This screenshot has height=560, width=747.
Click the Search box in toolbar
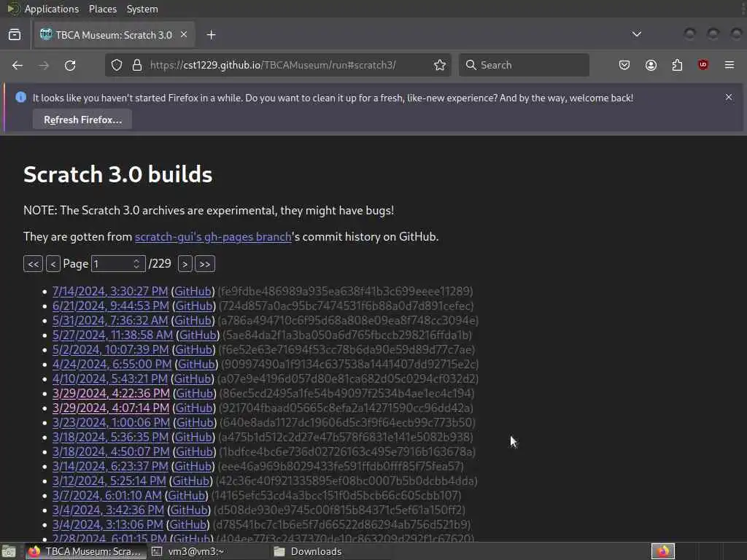tap(524, 65)
